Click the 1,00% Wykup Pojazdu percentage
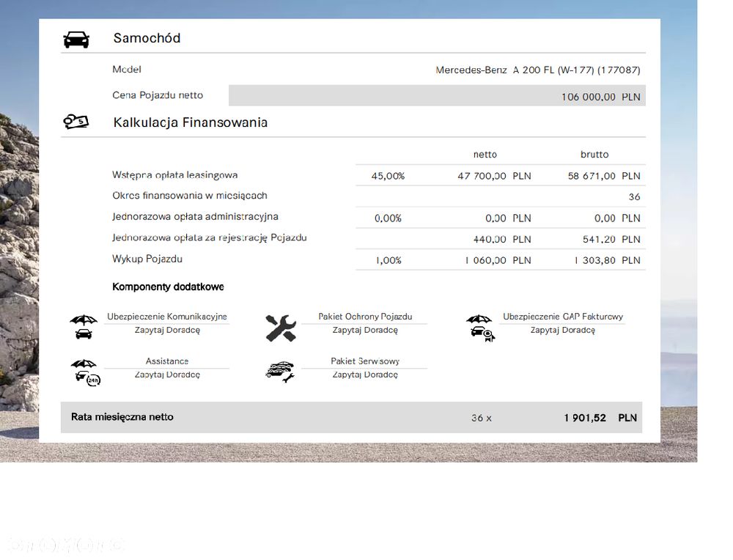The width and height of the screenshot is (733, 560). pos(388,260)
